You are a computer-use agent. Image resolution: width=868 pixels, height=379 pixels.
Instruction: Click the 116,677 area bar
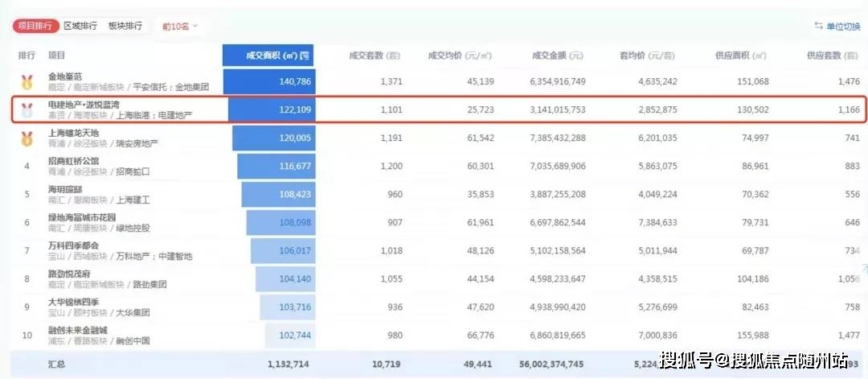pyautogui.click(x=276, y=167)
